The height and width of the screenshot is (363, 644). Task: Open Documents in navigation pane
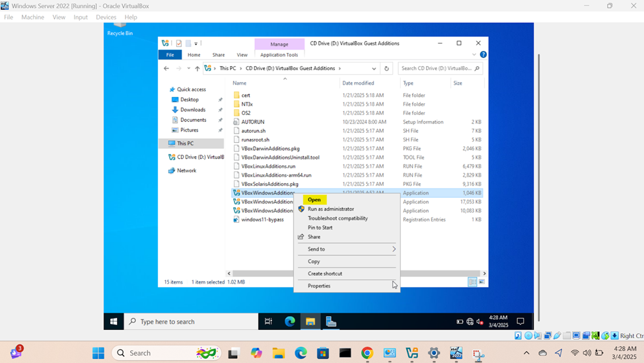(193, 120)
